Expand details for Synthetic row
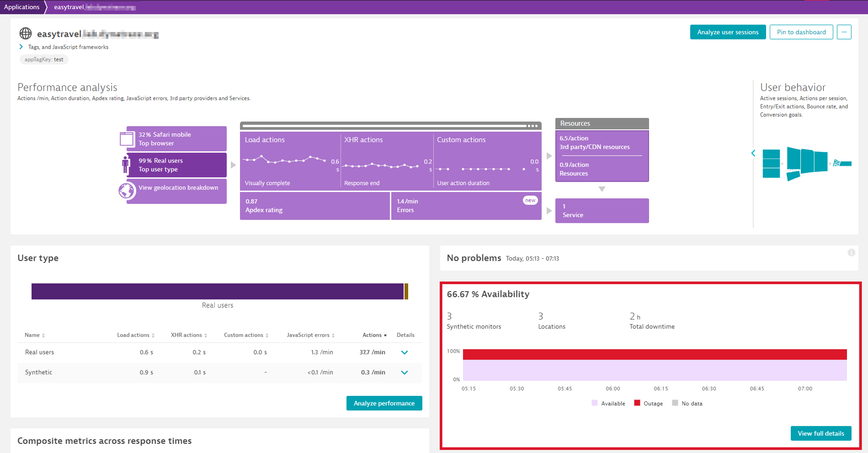This screenshot has width=868, height=453. [x=405, y=372]
